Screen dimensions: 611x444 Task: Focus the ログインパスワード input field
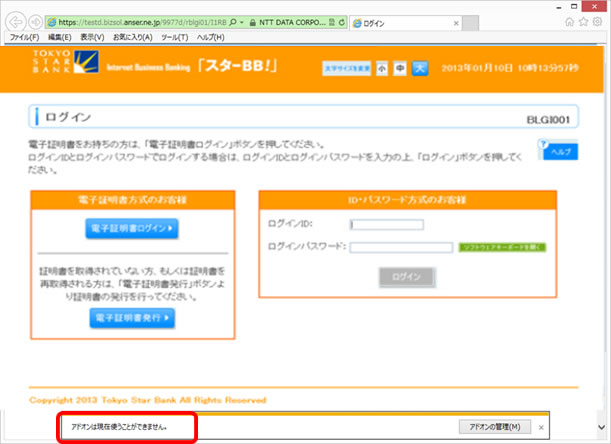click(x=401, y=248)
